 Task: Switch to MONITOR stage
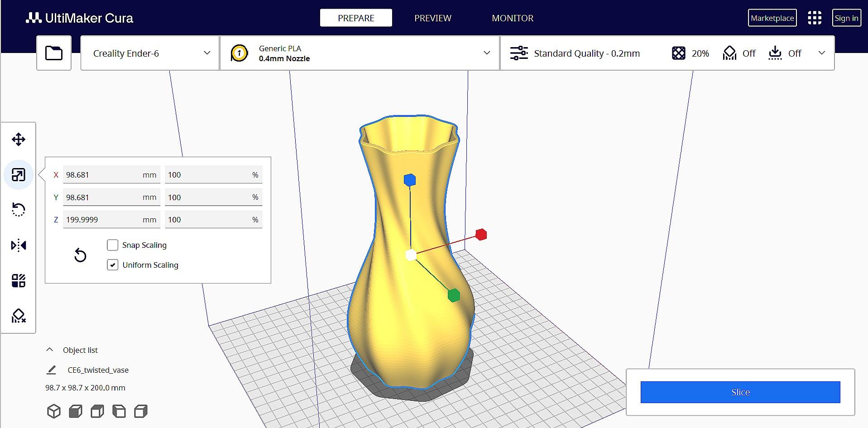coord(513,18)
